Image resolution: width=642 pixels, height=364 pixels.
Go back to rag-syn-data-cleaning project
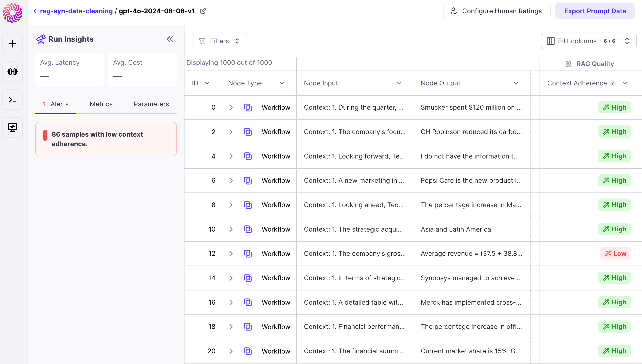click(76, 11)
